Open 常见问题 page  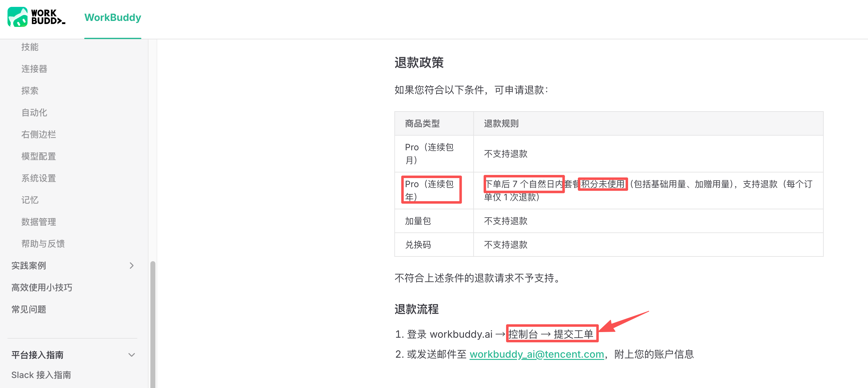29,309
